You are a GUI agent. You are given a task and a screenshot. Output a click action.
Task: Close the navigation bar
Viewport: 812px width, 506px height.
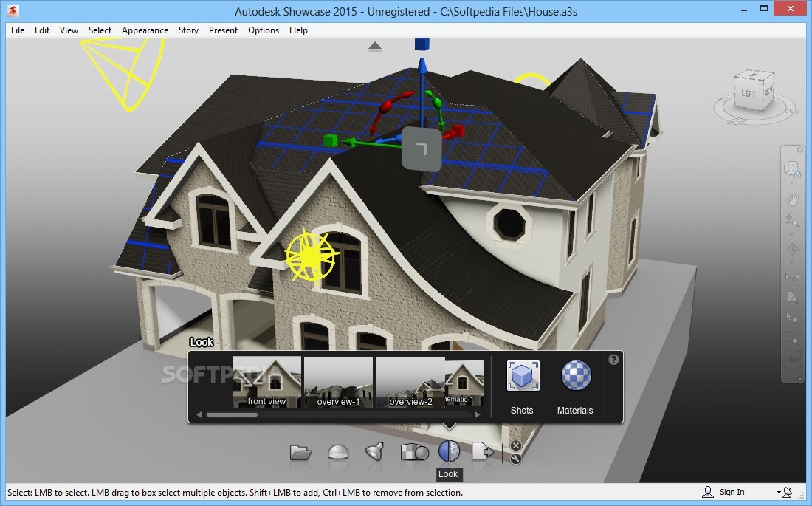click(799, 150)
